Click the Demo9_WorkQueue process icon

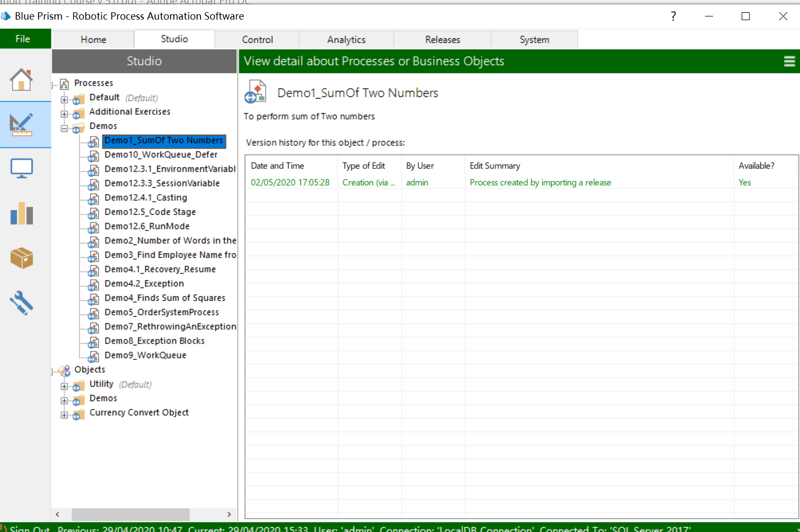tap(93, 356)
